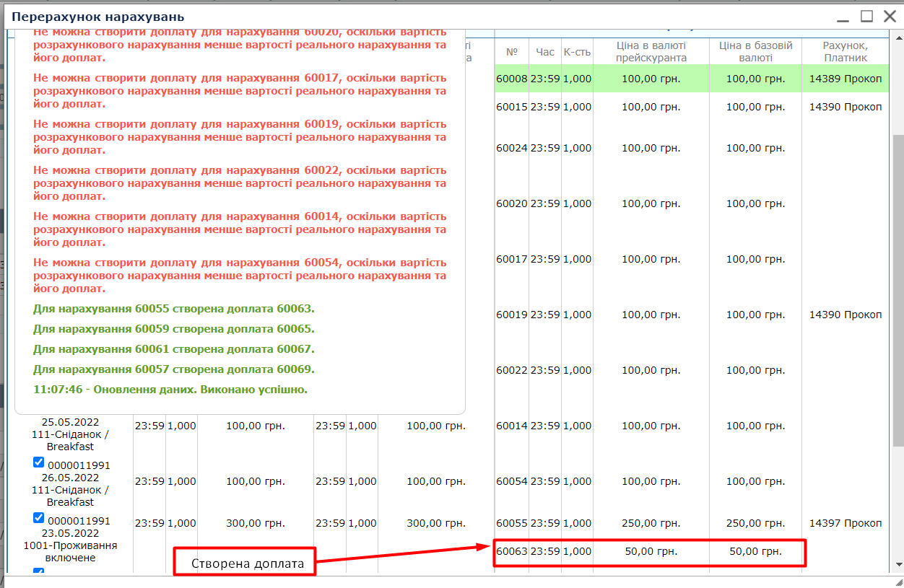Click the green message about доплата 60069
904x588 pixels.
[174, 369]
